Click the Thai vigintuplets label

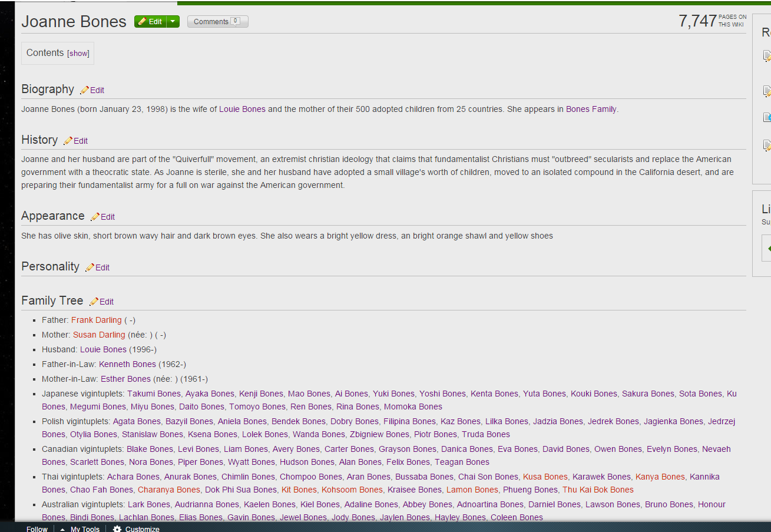[73, 477]
